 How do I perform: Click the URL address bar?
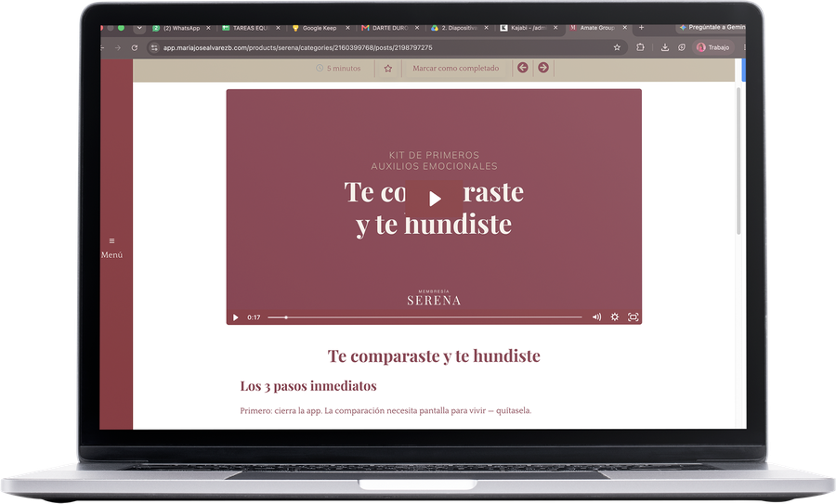point(386,48)
